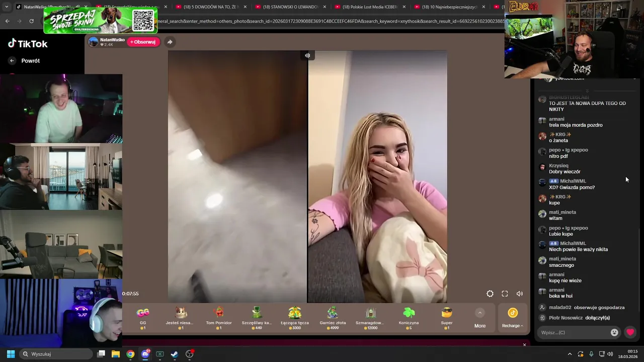Viewport: 644px width, 362px height.
Task: Open NatanWaśko profile avatar
Action: (93, 42)
